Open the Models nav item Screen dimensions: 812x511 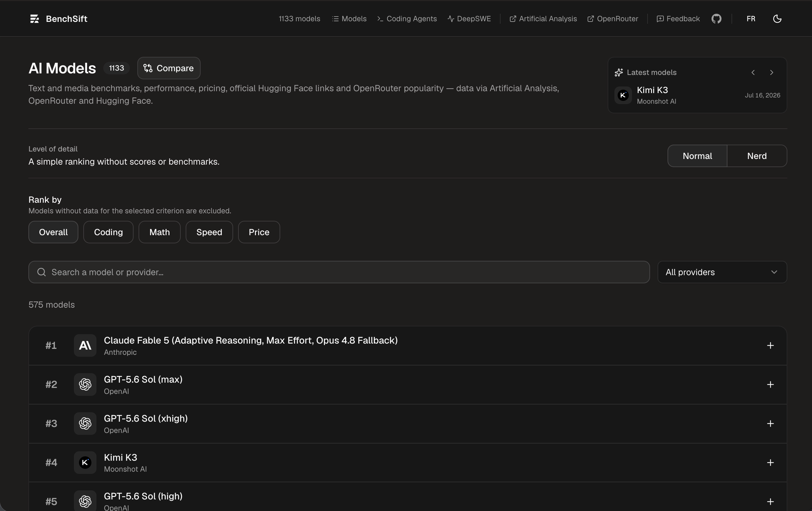[349, 19]
